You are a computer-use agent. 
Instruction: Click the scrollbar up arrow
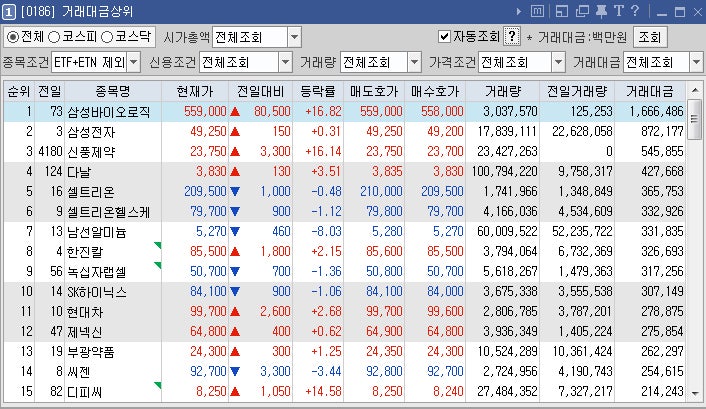pyautogui.click(x=695, y=91)
